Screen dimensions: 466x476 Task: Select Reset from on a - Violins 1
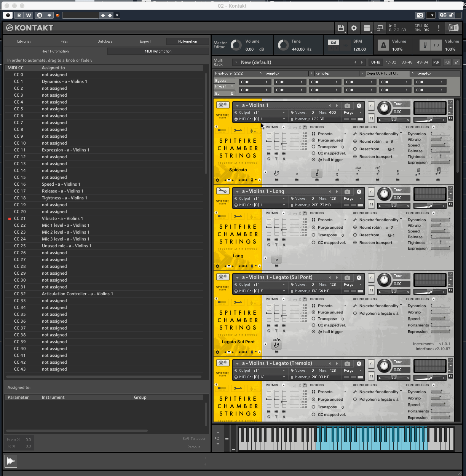pyautogui.click(x=355, y=149)
